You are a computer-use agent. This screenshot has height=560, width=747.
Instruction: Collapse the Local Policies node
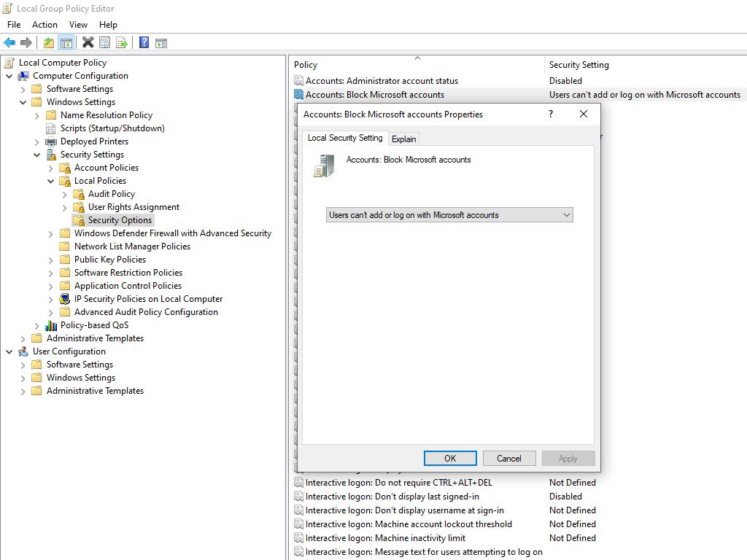pos(50,181)
